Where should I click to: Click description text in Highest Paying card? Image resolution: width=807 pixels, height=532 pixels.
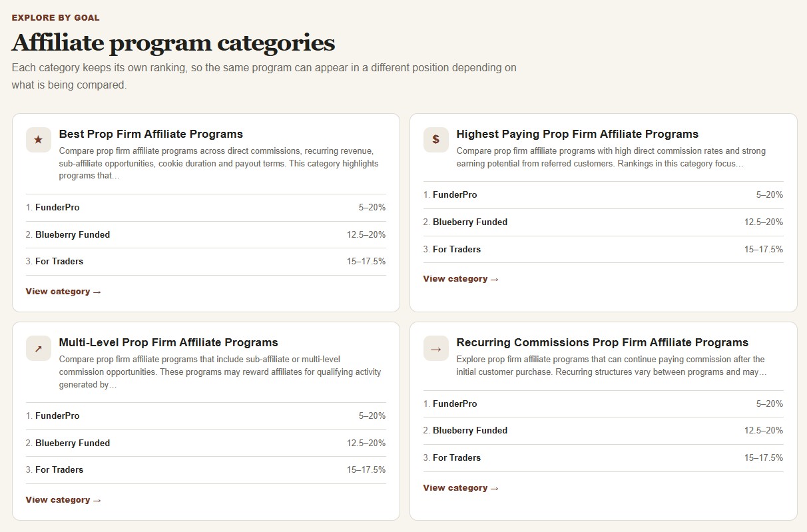tap(611, 157)
